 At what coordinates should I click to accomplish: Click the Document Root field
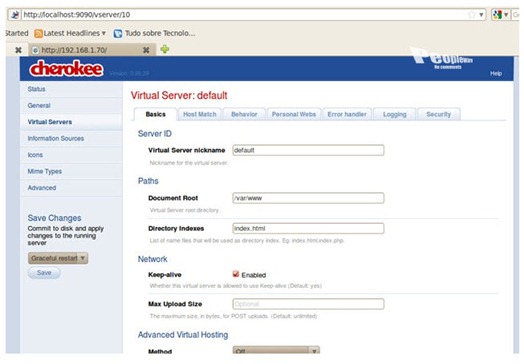click(x=308, y=198)
